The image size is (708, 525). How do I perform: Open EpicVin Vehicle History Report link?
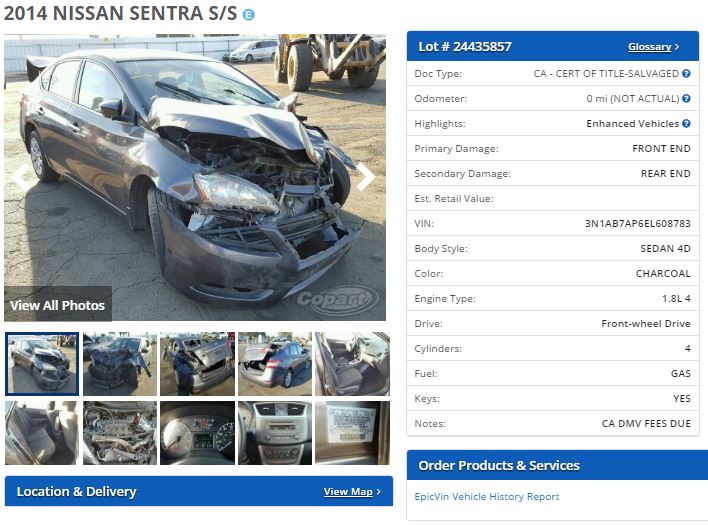click(x=487, y=497)
